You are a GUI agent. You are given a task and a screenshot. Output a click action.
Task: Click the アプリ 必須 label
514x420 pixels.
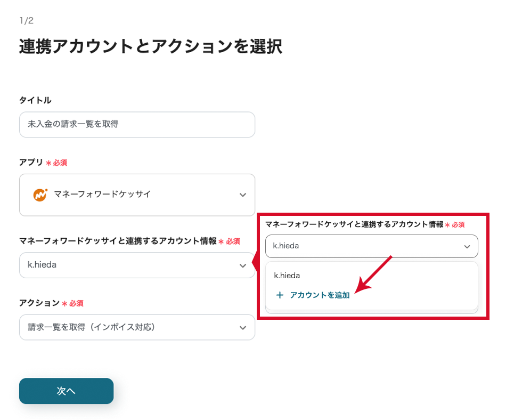point(43,163)
